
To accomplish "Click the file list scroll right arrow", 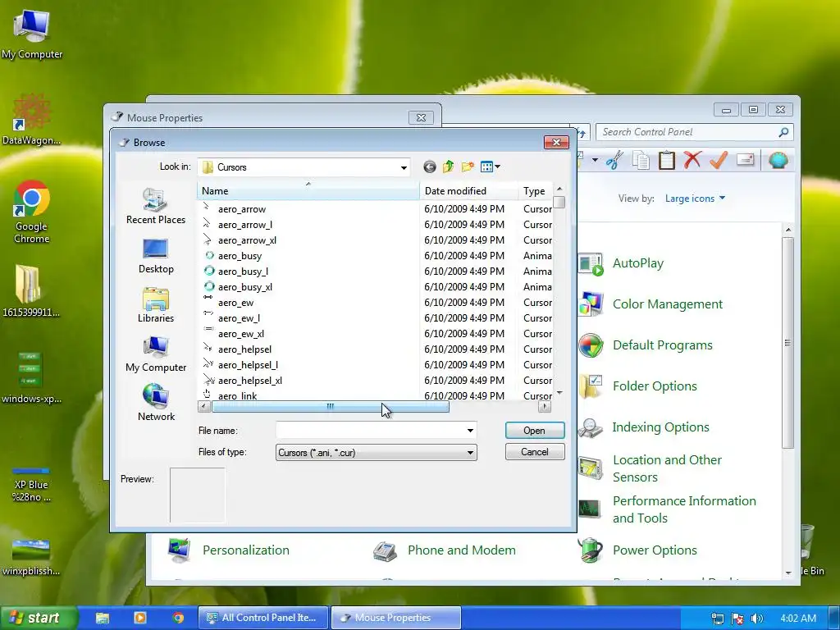I will click(x=545, y=407).
